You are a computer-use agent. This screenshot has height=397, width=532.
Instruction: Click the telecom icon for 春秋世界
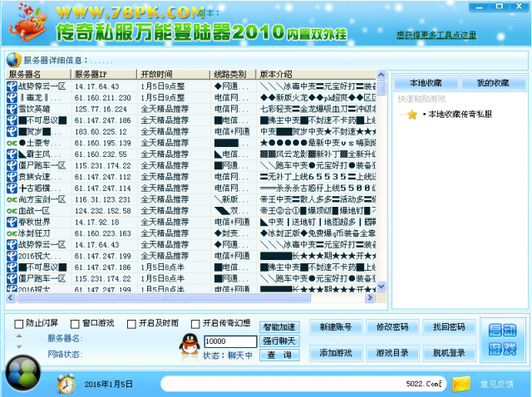tap(12, 222)
